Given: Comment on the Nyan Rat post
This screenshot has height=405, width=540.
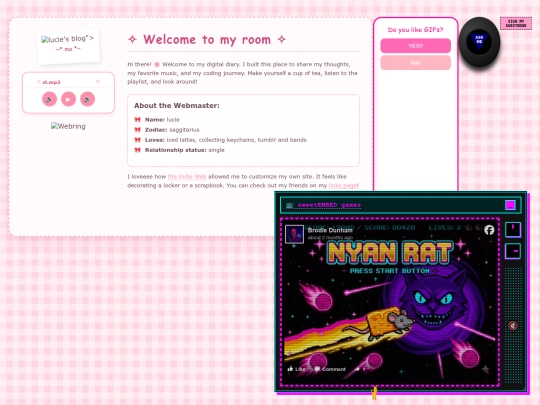Looking at the screenshot, I should click(330, 369).
